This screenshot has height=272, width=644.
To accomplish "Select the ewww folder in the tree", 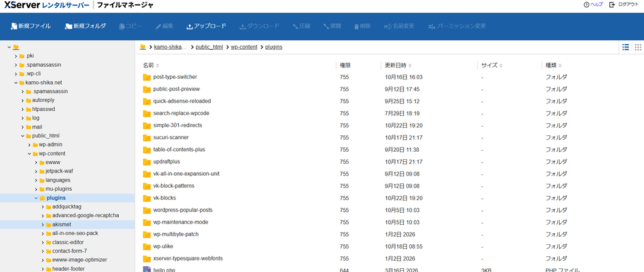I will point(53,162).
